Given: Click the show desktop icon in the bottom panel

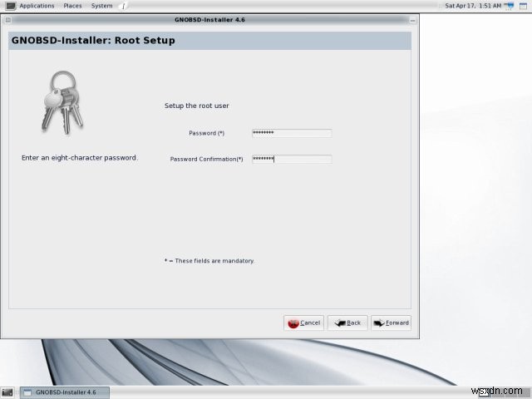Looking at the screenshot, I should [x=7, y=392].
